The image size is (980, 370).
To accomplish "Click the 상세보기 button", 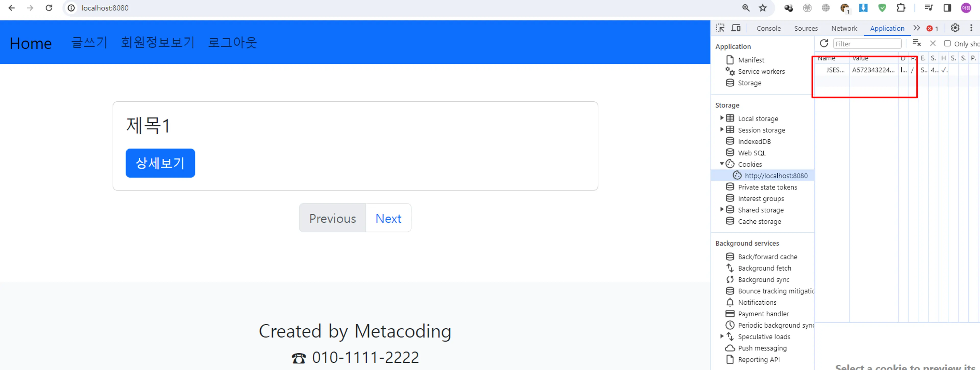I will click(x=161, y=163).
